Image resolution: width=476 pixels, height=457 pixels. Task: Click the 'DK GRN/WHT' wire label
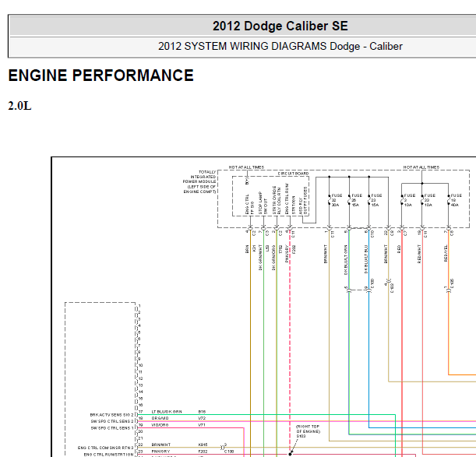click(260, 258)
